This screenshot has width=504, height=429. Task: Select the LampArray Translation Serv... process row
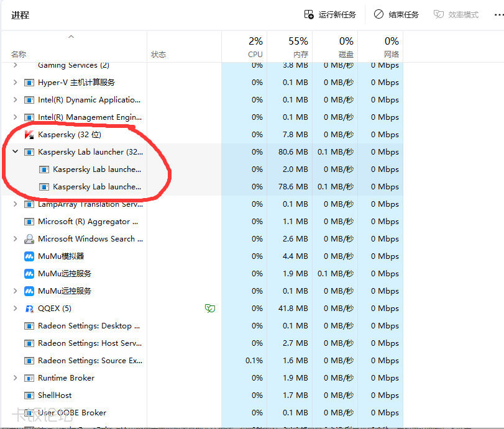(203, 204)
